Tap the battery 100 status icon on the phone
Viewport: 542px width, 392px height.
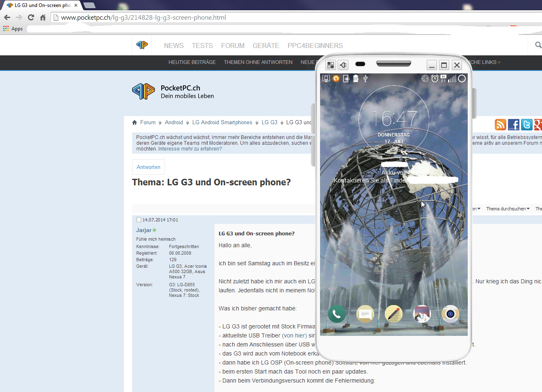(x=356, y=78)
